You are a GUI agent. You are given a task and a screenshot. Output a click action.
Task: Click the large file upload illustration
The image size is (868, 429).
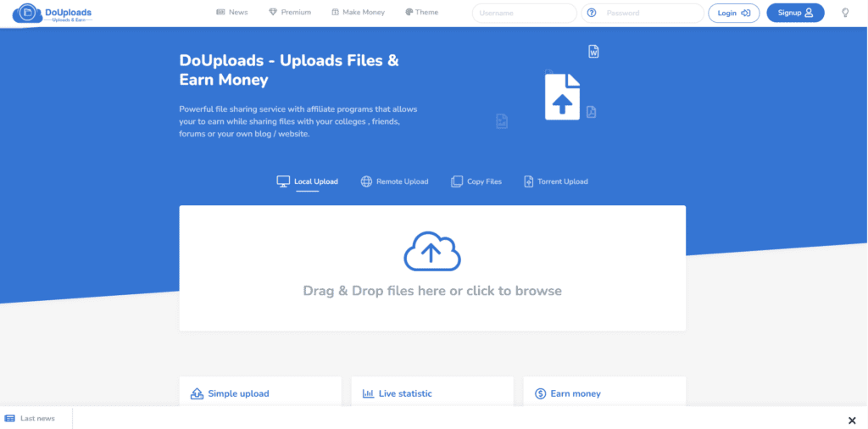(x=562, y=97)
